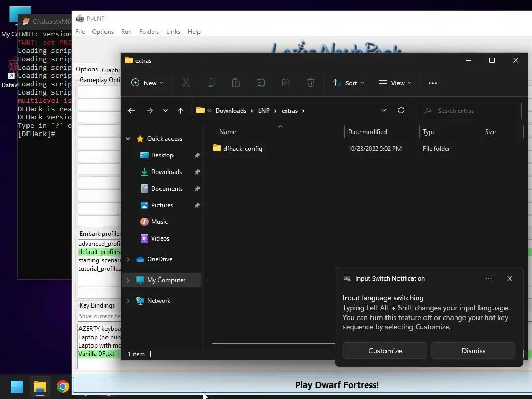Click the Share icon in extras toolbar

(x=286, y=83)
